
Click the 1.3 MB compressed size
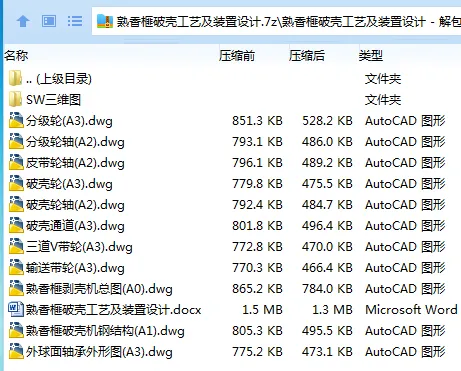tap(332, 310)
